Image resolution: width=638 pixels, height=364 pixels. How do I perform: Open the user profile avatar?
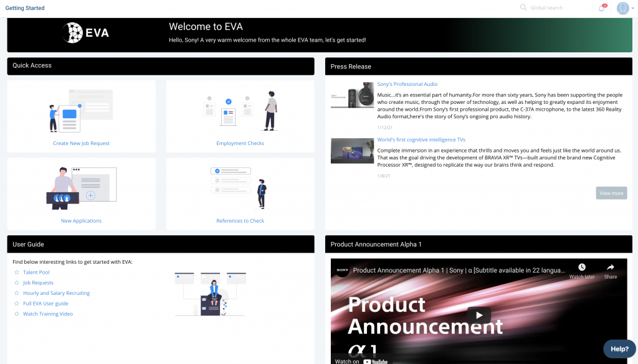pyautogui.click(x=623, y=8)
